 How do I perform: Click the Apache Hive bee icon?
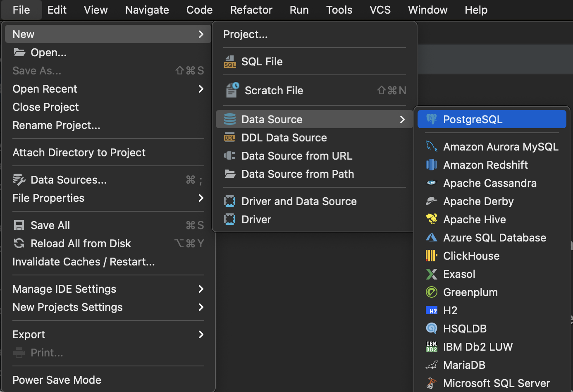point(431,219)
